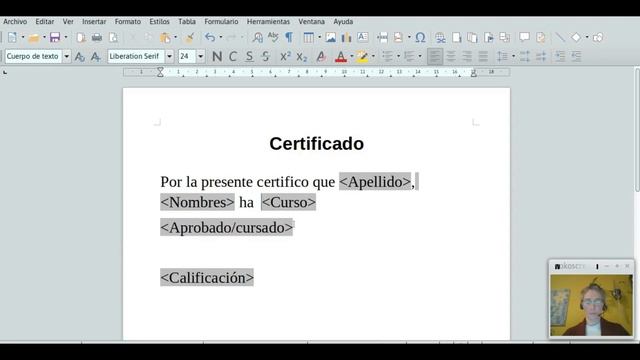The width and height of the screenshot is (640, 360).
Task: Click the Insert Page Break icon
Action: (x=382, y=38)
